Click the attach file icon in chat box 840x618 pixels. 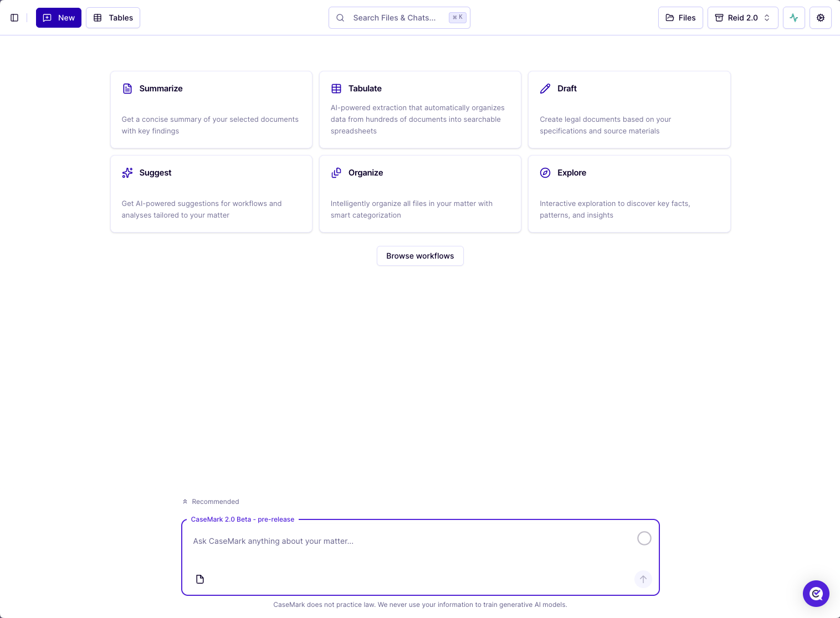(200, 579)
